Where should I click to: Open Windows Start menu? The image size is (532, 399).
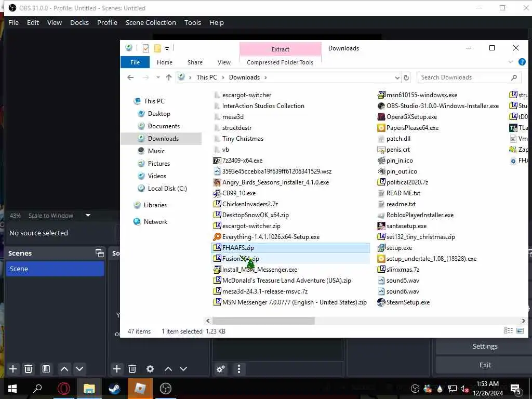(x=12, y=389)
